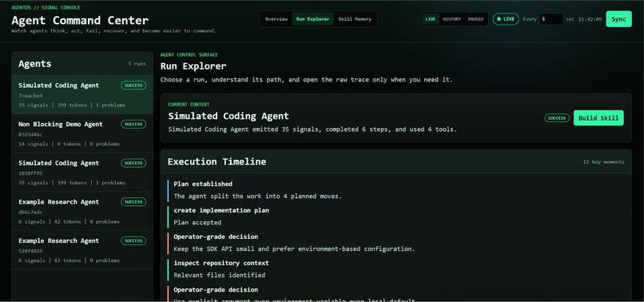Screen dimensions: 644x302
Task: Focus the refresh interval seconds field
Action: tap(551, 19)
